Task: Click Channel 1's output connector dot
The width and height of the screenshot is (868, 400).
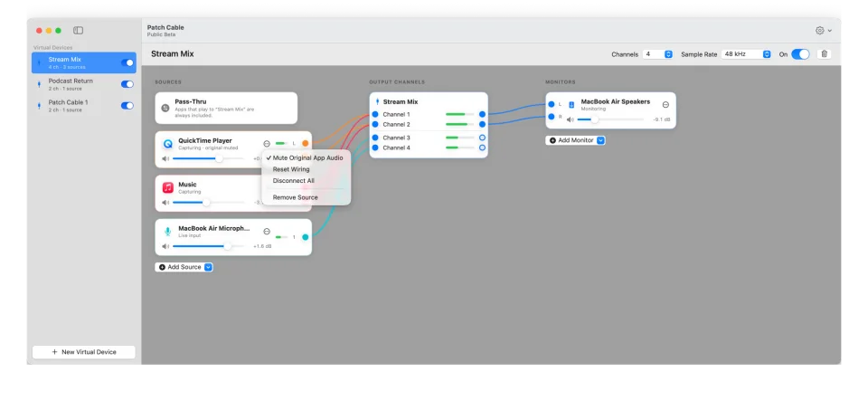Action: [482, 114]
